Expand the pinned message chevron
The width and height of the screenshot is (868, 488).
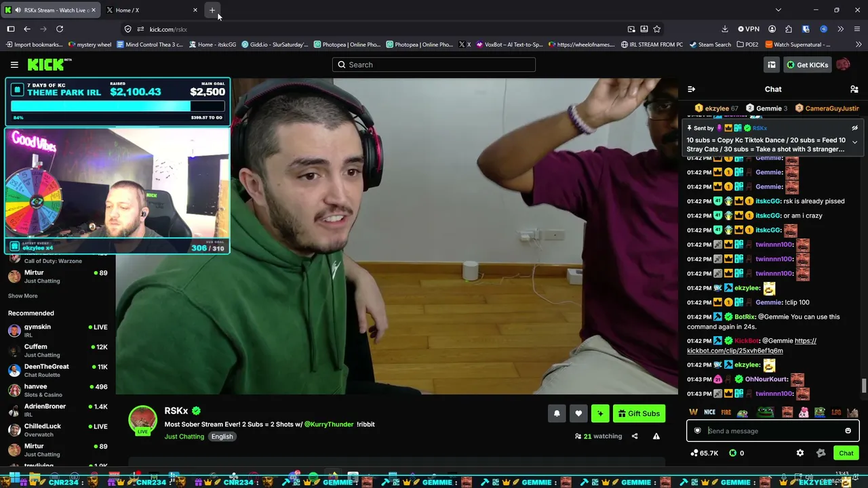pyautogui.click(x=854, y=142)
